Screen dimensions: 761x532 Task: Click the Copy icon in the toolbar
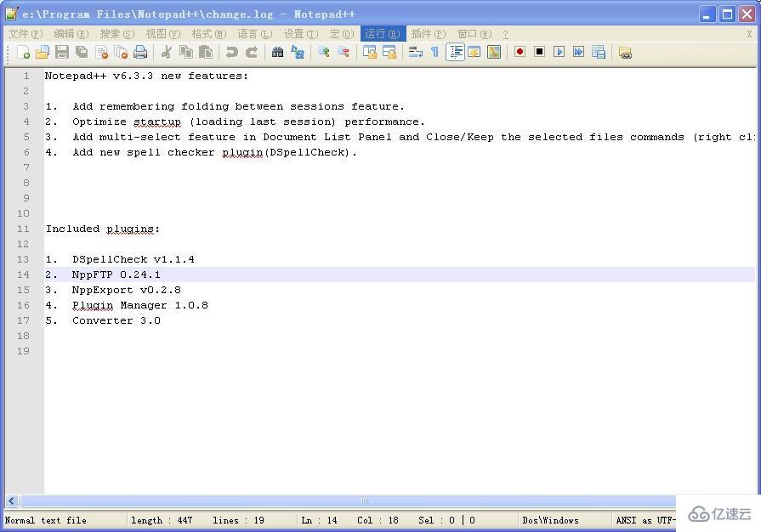pyautogui.click(x=186, y=53)
